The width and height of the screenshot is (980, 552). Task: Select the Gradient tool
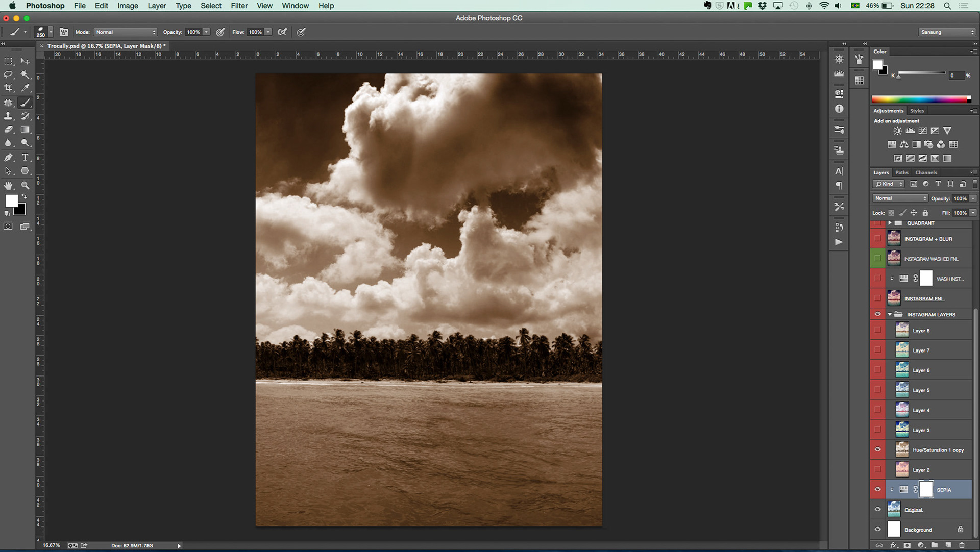point(24,130)
